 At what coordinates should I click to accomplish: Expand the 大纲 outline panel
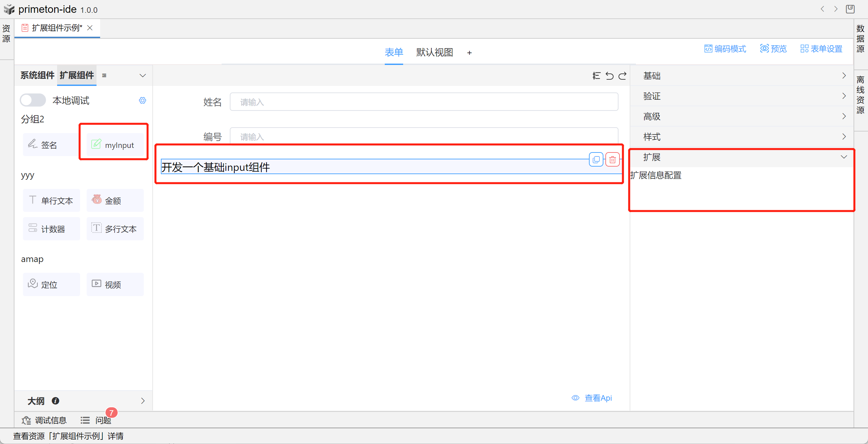[142, 401]
